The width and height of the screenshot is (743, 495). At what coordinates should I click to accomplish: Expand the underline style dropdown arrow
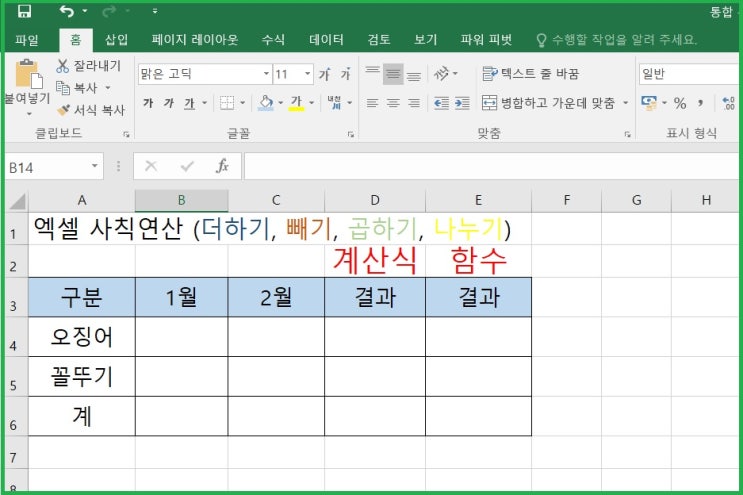coord(205,103)
